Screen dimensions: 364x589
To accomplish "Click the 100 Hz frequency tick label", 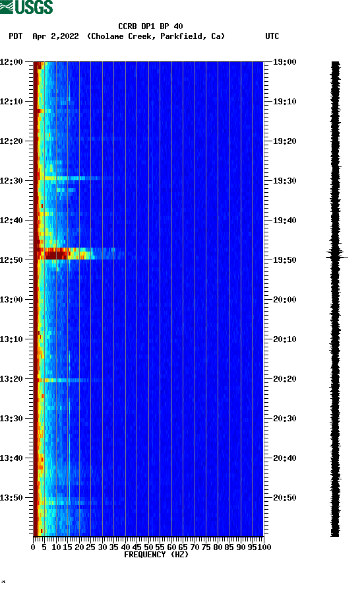I will click(x=264, y=547).
